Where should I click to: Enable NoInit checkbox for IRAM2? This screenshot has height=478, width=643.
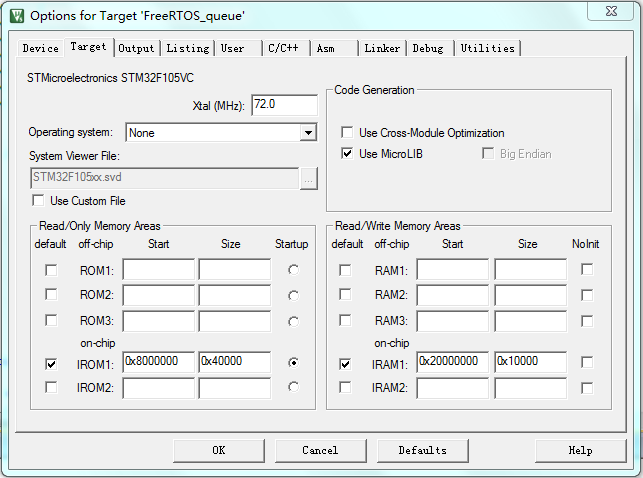587,388
